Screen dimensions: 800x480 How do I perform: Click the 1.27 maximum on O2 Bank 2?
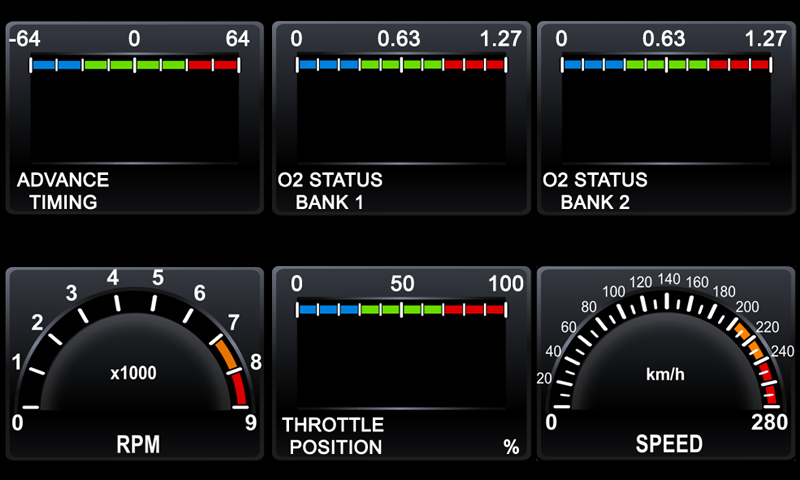pos(765,39)
